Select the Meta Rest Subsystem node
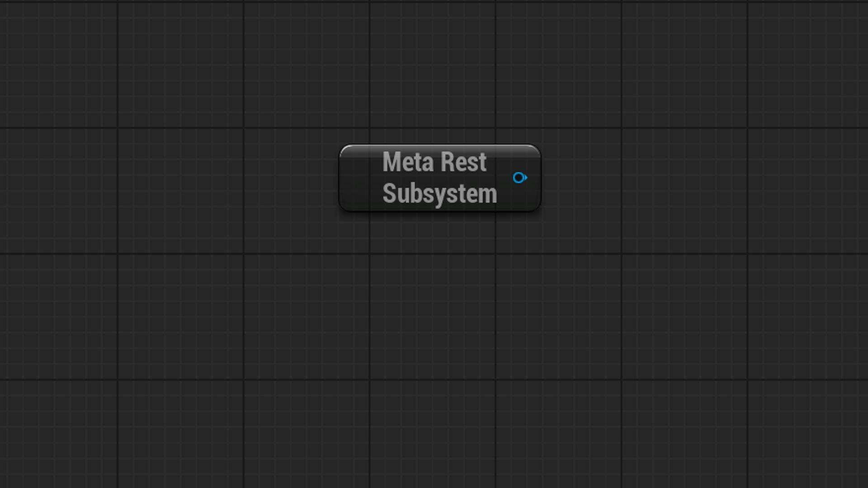This screenshot has height=488, width=868. point(440,178)
